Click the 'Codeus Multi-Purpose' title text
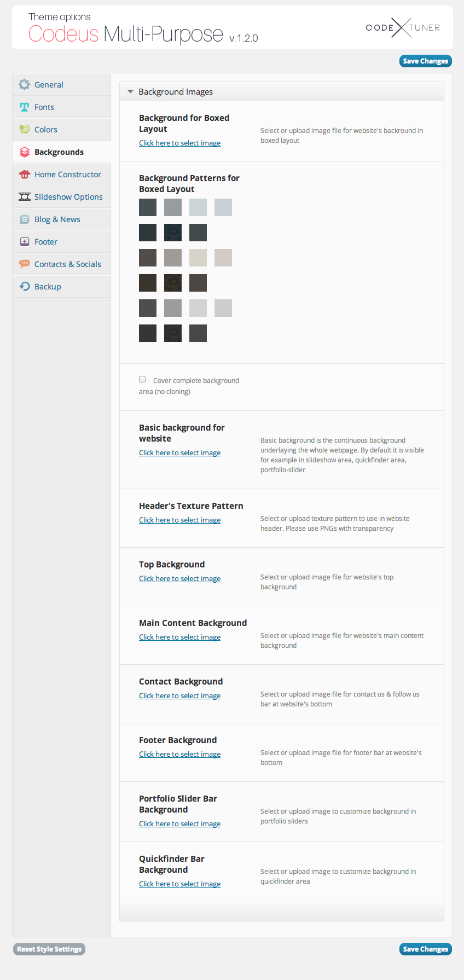The width and height of the screenshot is (464, 980). 126,34
